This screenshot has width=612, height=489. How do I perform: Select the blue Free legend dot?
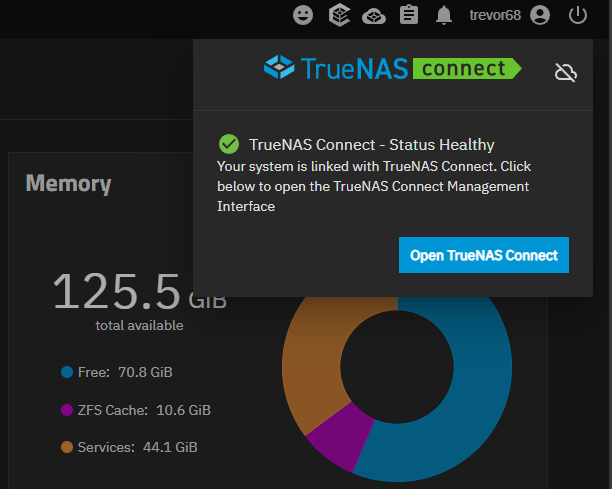(x=67, y=372)
